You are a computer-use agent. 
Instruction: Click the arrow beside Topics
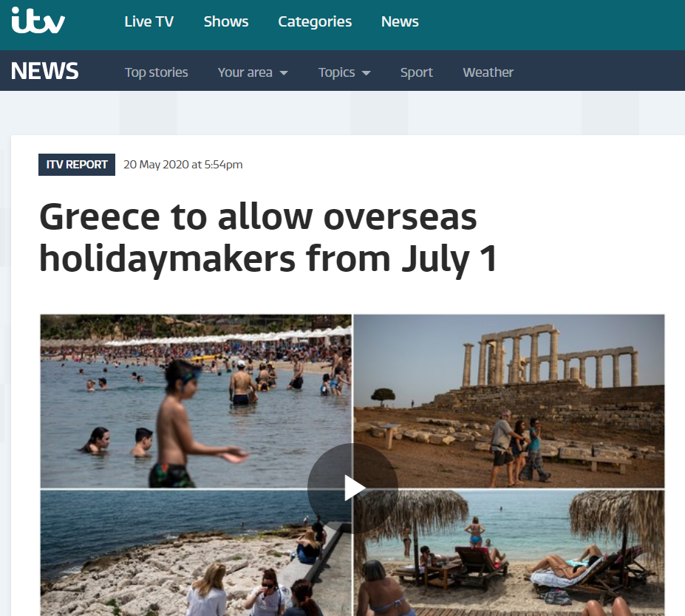[367, 73]
